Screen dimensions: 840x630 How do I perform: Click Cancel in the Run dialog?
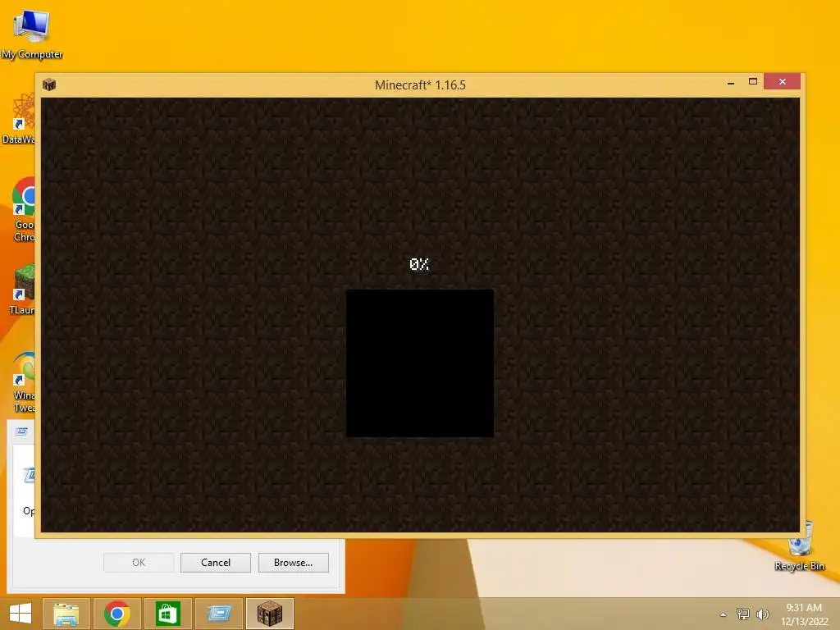point(216,563)
